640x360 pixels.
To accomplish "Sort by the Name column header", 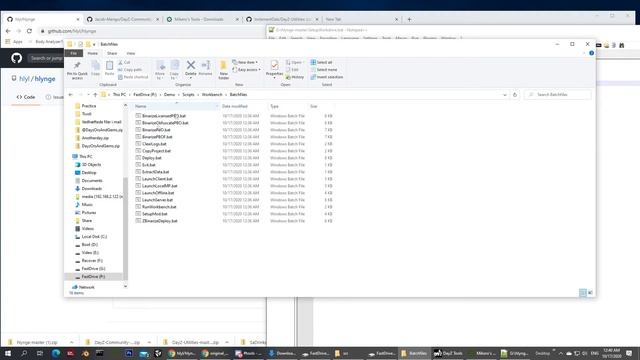I will click(x=176, y=106).
